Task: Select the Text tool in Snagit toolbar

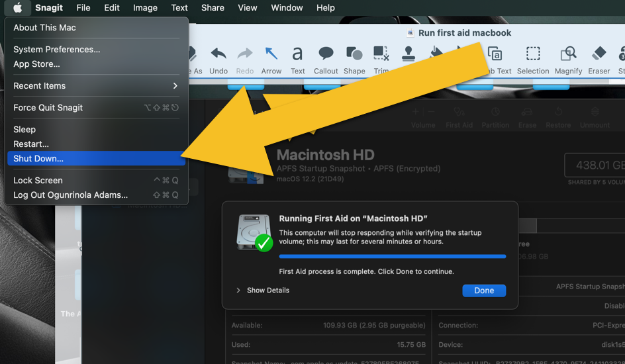Action: click(297, 60)
